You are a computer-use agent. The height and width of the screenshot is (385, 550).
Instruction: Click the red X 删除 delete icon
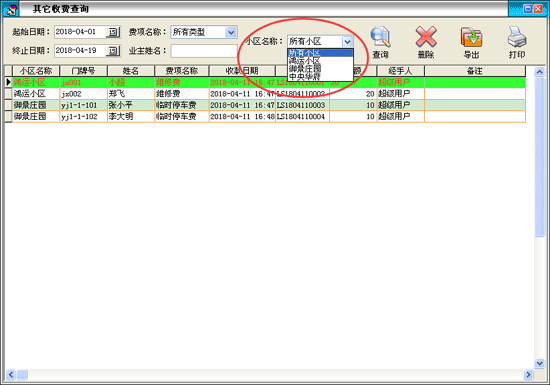click(426, 36)
